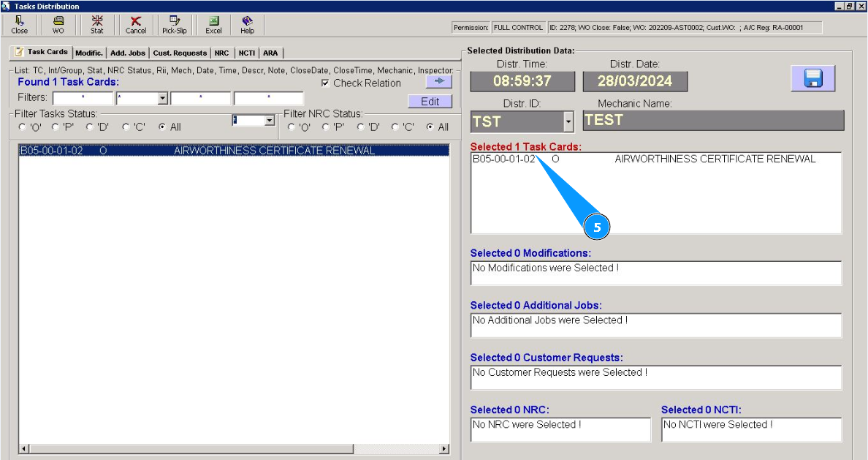This screenshot has width=868, height=460.
Task: Open the ARA tab
Action: click(270, 53)
